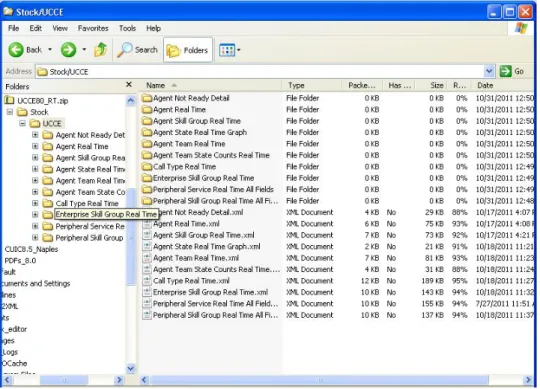
Task: Click the green Back arrow icon
Action: click(x=16, y=50)
